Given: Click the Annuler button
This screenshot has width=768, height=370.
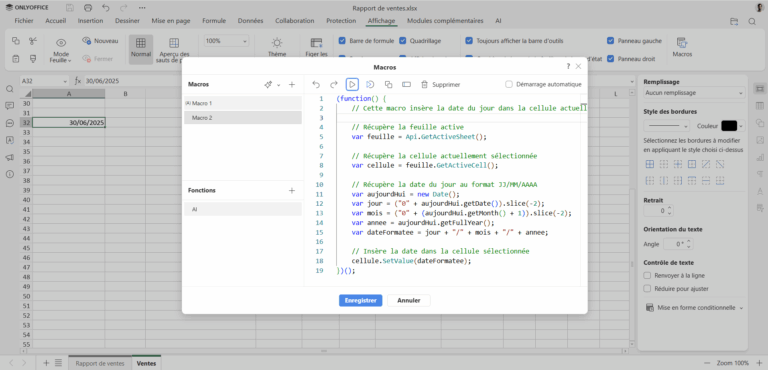Looking at the screenshot, I should pos(408,300).
